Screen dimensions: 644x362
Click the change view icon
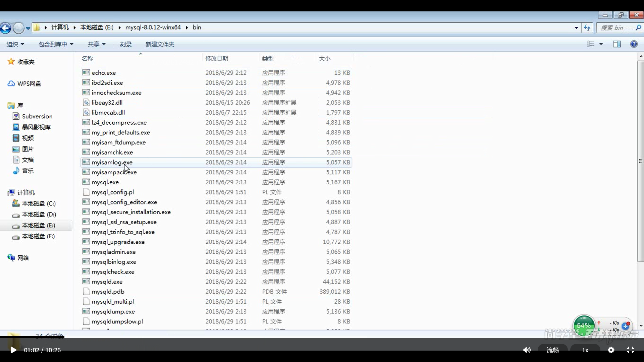591,44
